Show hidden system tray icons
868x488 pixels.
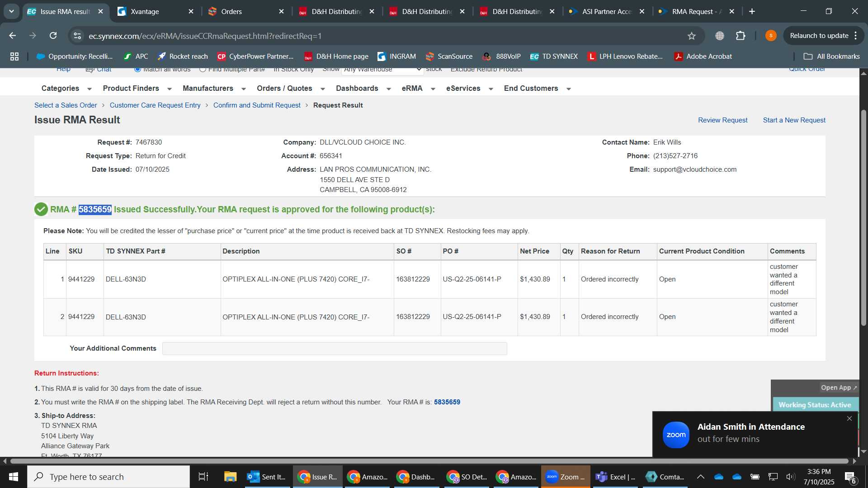700,477
